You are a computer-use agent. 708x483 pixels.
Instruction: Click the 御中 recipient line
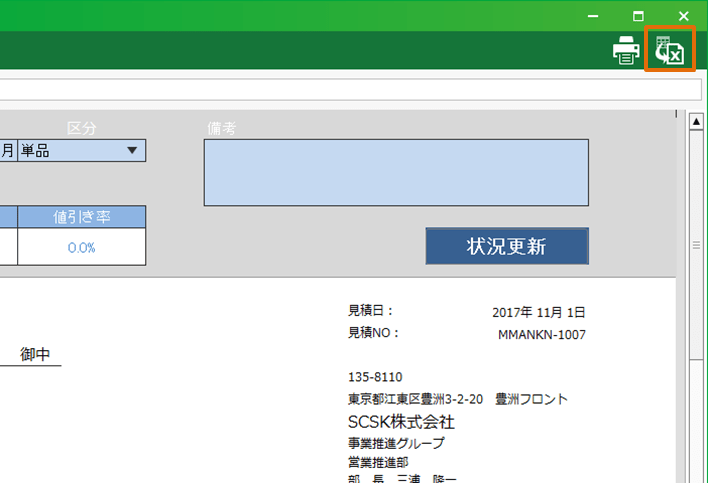click(36, 355)
